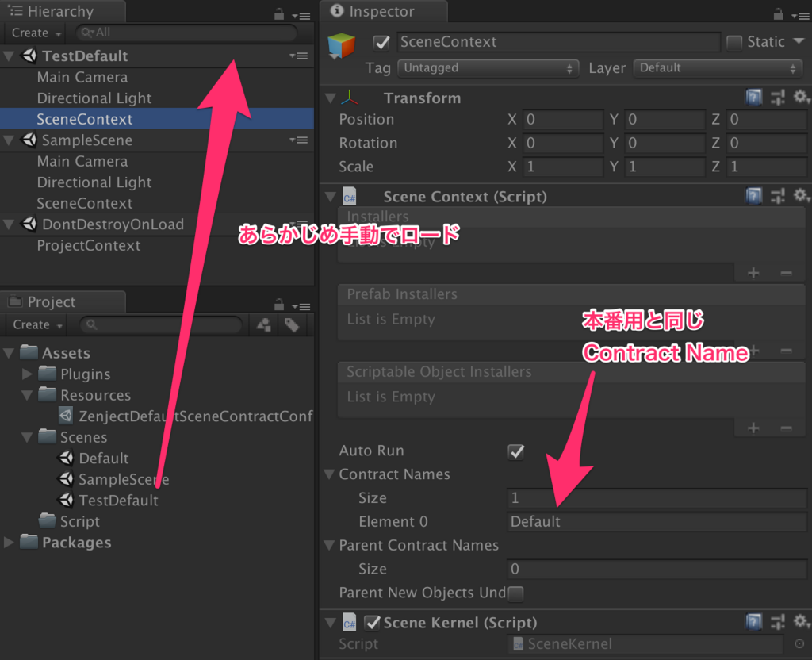Lock the Inspector panel
Image resolution: width=812 pixels, height=660 pixels.
pyautogui.click(x=778, y=14)
